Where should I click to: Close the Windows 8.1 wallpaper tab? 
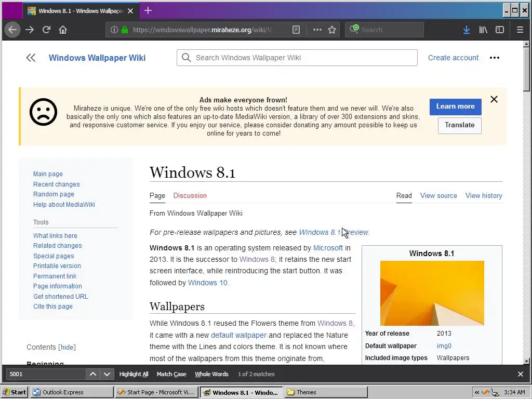pos(130,11)
